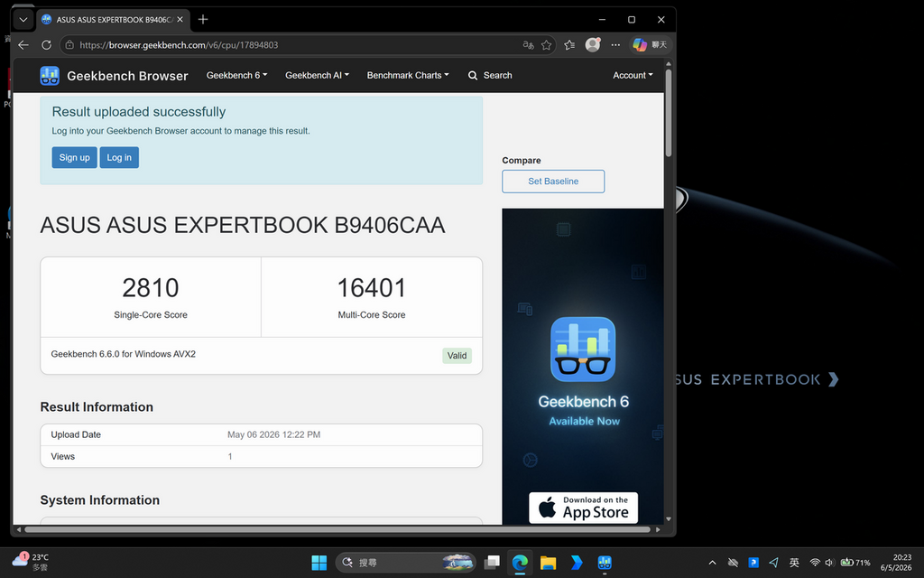
Task: Open the clock and date 20:23
Action: [896, 563]
